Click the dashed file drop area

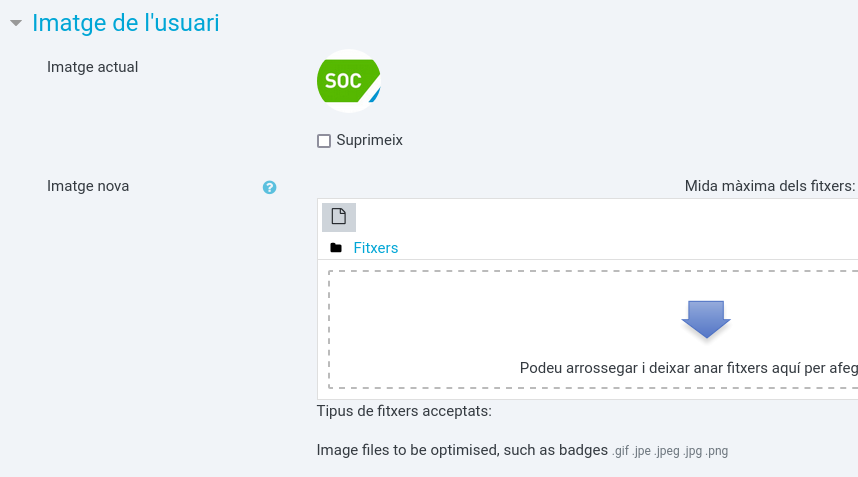point(593,329)
